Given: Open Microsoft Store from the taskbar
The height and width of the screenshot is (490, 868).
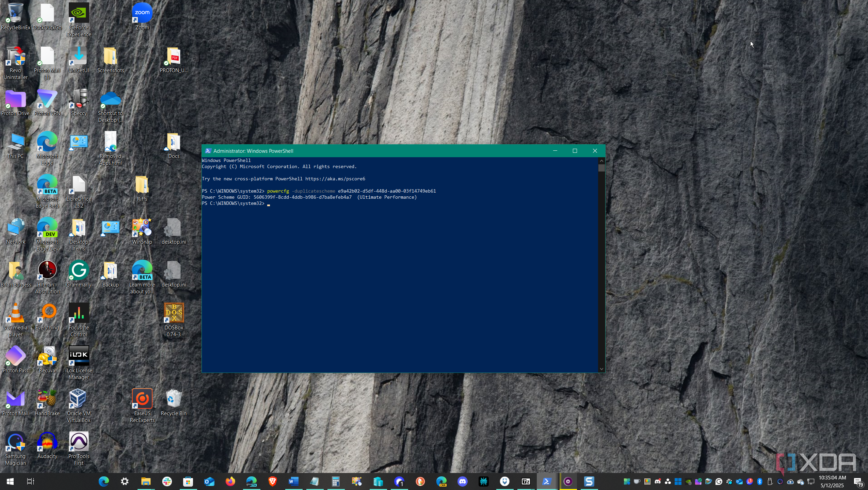Looking at the screenshot, I should pos(188,481).
